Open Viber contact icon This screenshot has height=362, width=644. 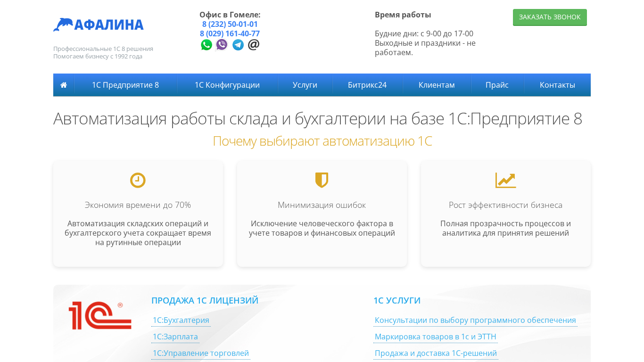[x=222, y=45]
